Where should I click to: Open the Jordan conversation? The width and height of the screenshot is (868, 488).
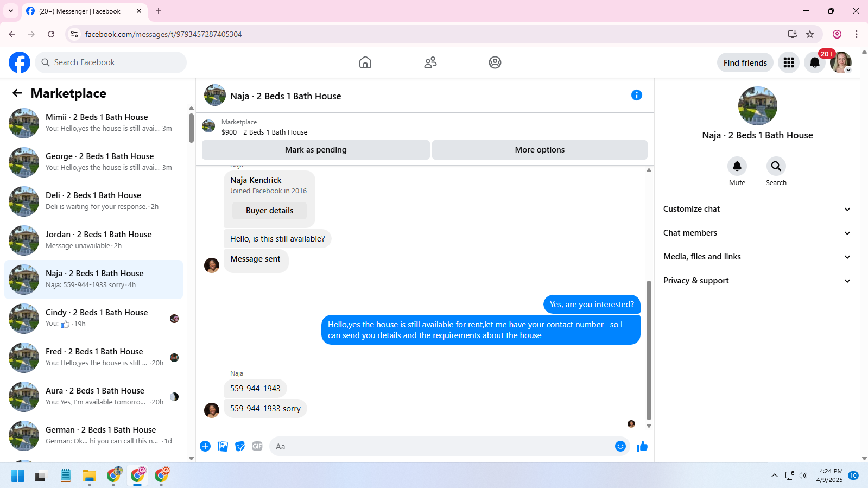coord(93,240)
